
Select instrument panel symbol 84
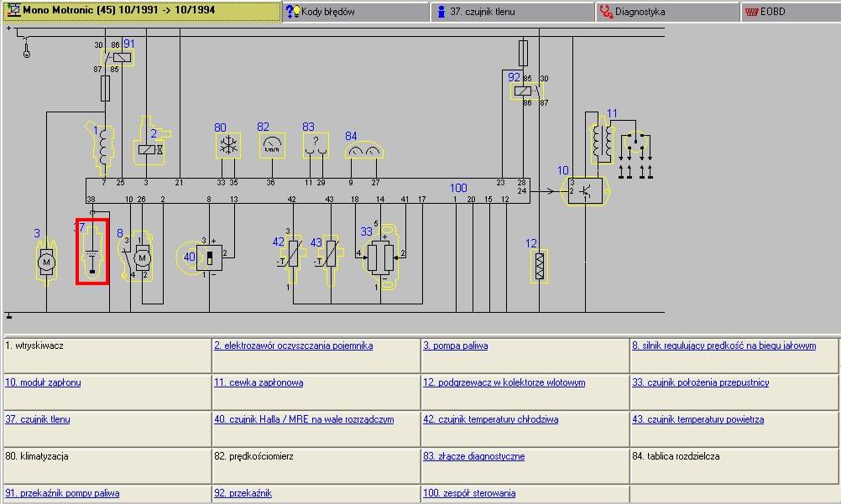click(x=363, y=150)
